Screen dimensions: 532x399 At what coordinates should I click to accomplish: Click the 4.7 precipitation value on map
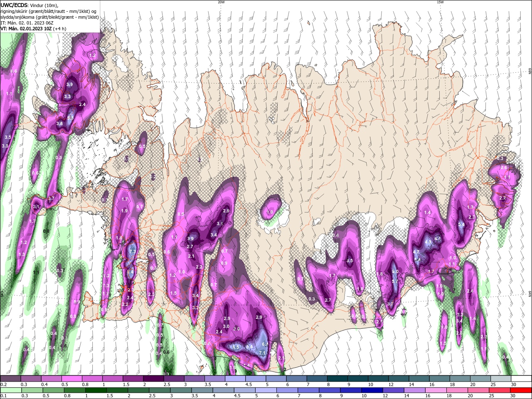pos(416,252)
